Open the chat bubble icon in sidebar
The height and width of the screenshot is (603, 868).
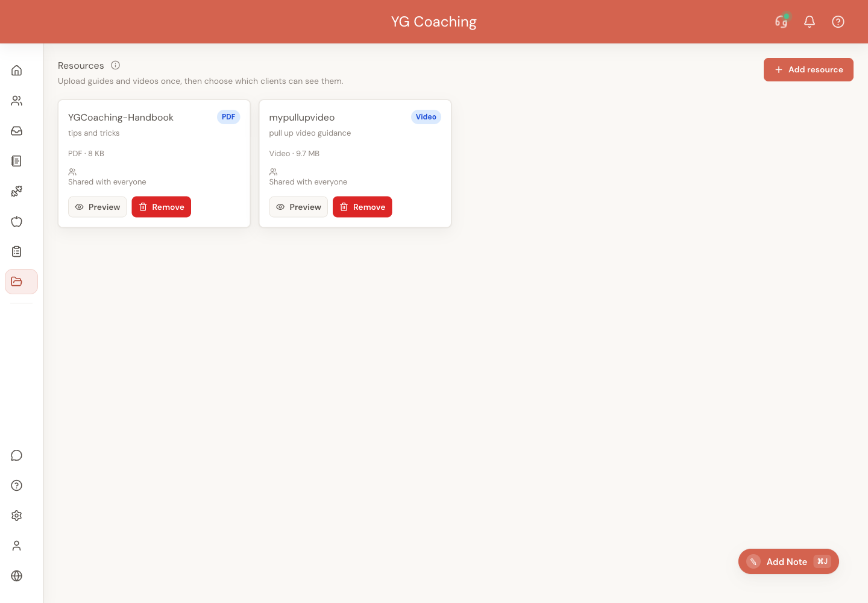pyautogui.click(x=17, y=455)
